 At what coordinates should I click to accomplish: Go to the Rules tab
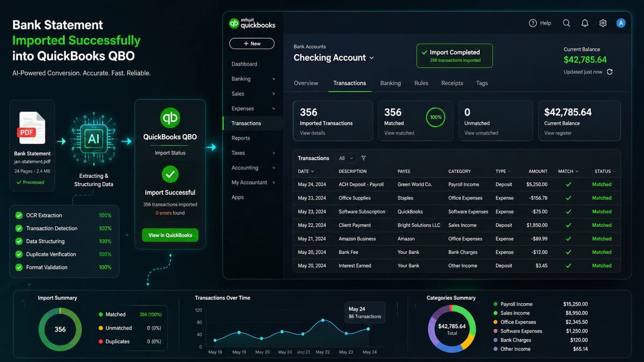pyautogui.click(x=421, y=83)
